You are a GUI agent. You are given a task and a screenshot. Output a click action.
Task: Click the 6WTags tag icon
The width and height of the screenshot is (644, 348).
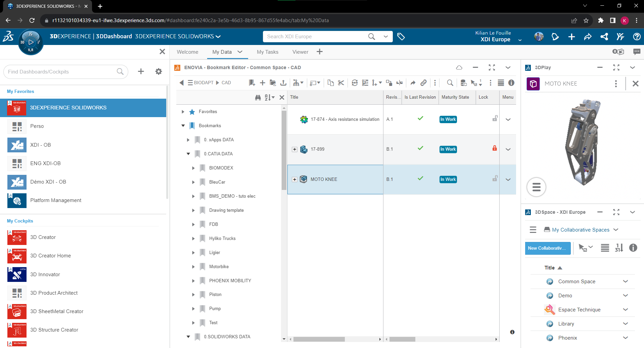point(401,37)
